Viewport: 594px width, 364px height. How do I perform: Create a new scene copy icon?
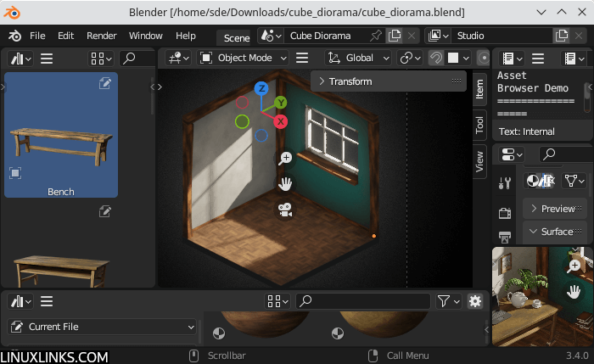click(x=395, y=36)
